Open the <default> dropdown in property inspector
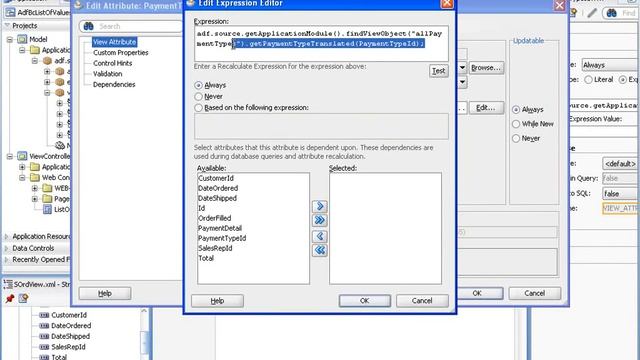 tap(621, 164)
